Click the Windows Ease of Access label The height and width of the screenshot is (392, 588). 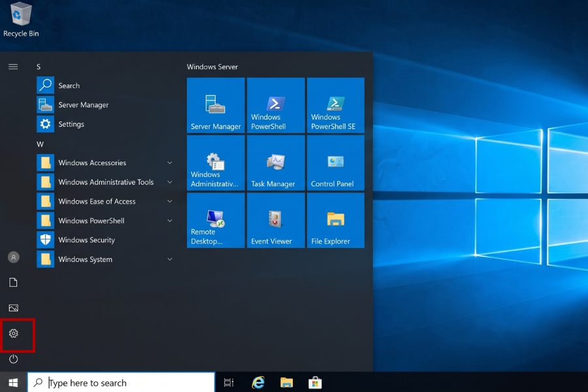coord(97,201)
